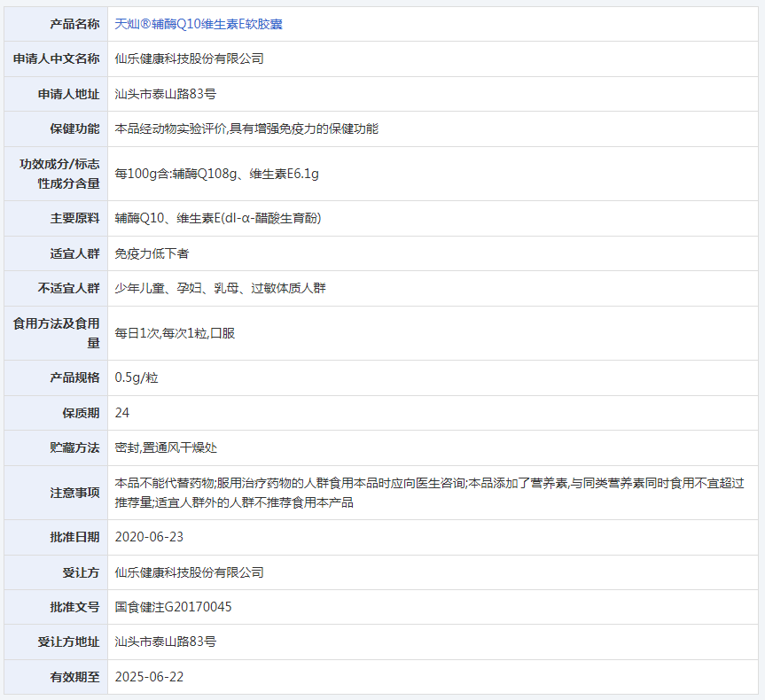
Task: Click the 产品规格 label
Action: click(x=74, y=377)
